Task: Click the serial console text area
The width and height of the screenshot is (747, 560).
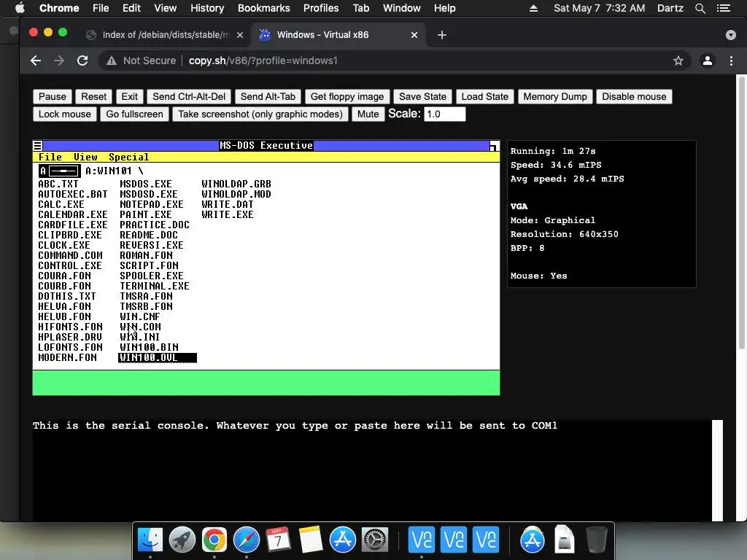Action: [x=371, y=470]
